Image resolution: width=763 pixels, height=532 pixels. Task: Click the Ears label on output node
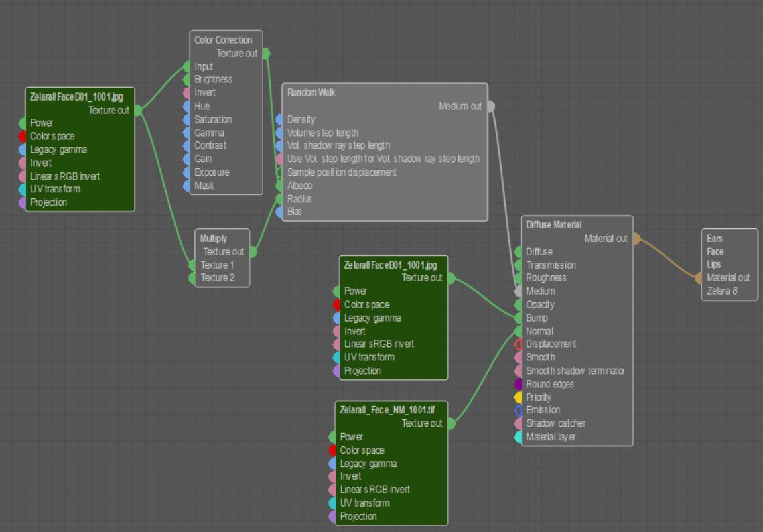pyautogui.click(x=715, y=239)
